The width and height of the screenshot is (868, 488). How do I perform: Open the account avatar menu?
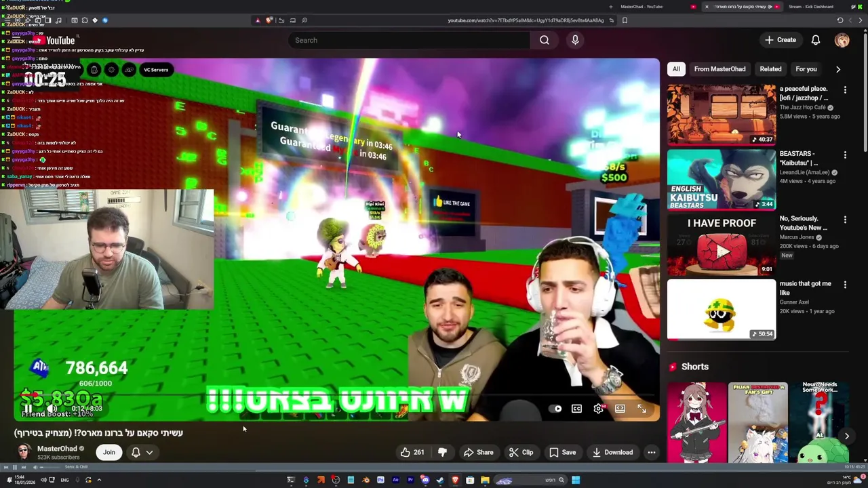click(x=842, y=40)
